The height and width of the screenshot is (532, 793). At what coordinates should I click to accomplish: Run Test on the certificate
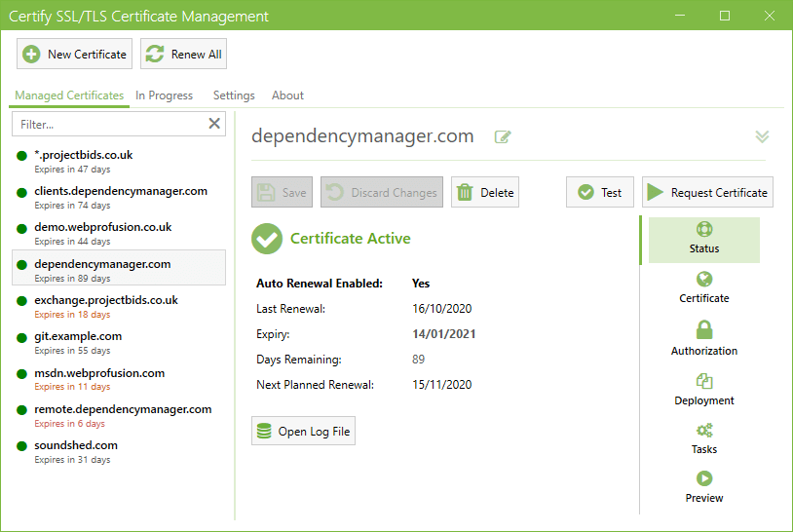tap(600, 193)
